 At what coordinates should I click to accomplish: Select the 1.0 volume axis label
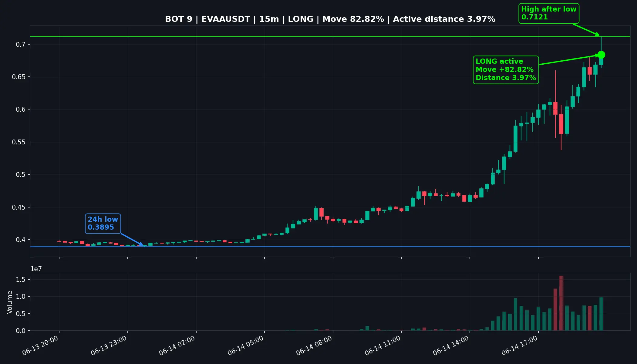coord(21,297)
